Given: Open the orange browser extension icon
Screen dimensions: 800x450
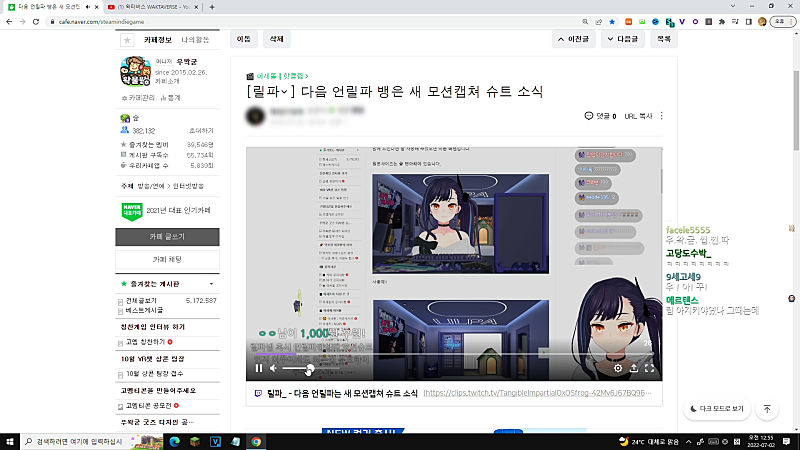Looking at the screenshot, I should coord(629,21).
